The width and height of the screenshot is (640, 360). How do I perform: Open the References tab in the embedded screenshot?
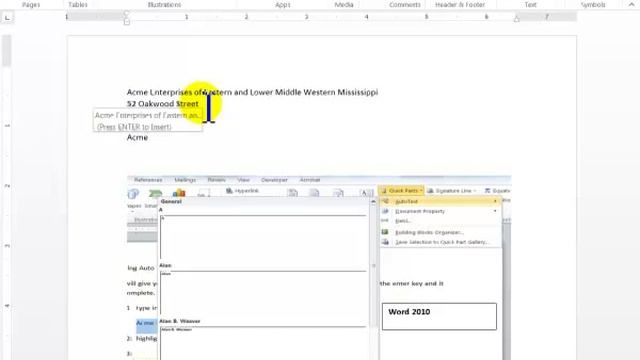click(x=148, y=180)
